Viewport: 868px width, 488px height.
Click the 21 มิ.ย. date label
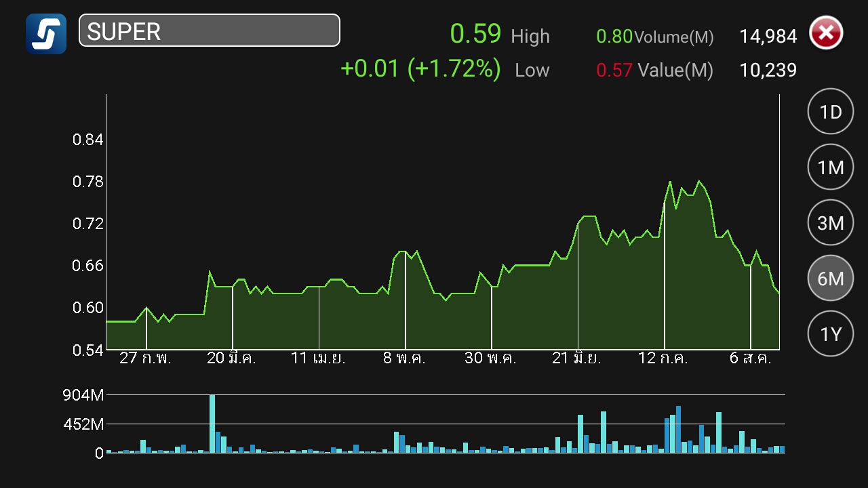(576, 359)
